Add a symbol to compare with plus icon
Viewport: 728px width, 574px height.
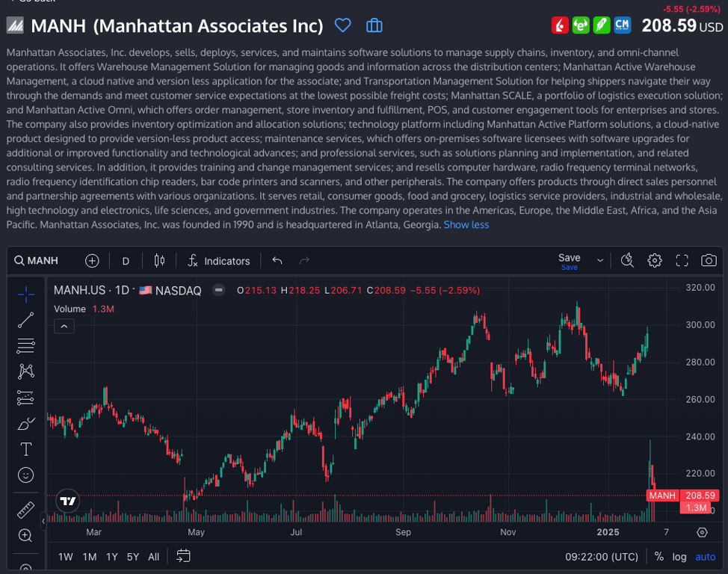[x=92, y=261]
